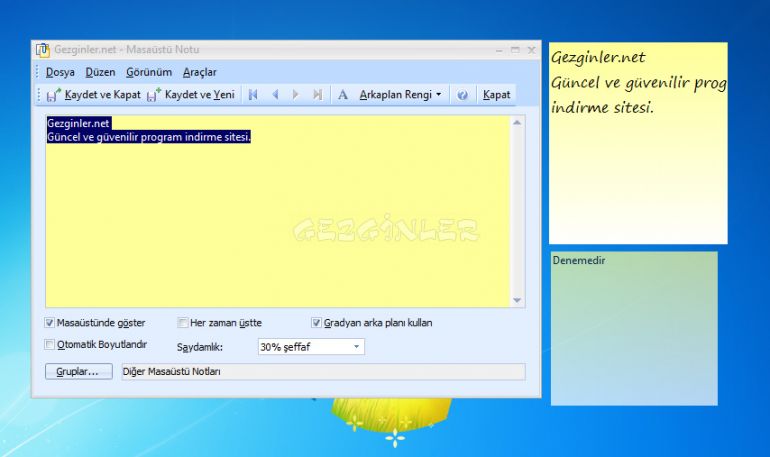Click the selected 'Gezginler.net' line in editor

point(78,123)
